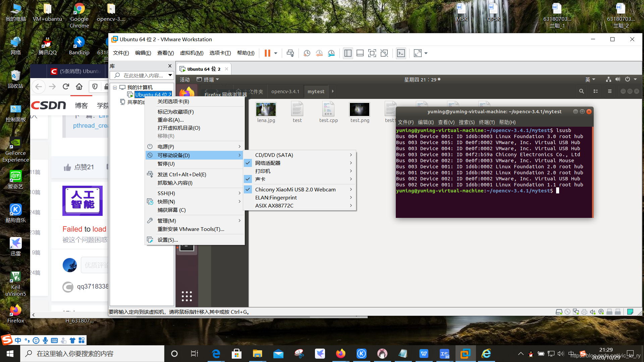Click the mytest path breadcrumb
The image size is (644, 362).
[316, 91]
